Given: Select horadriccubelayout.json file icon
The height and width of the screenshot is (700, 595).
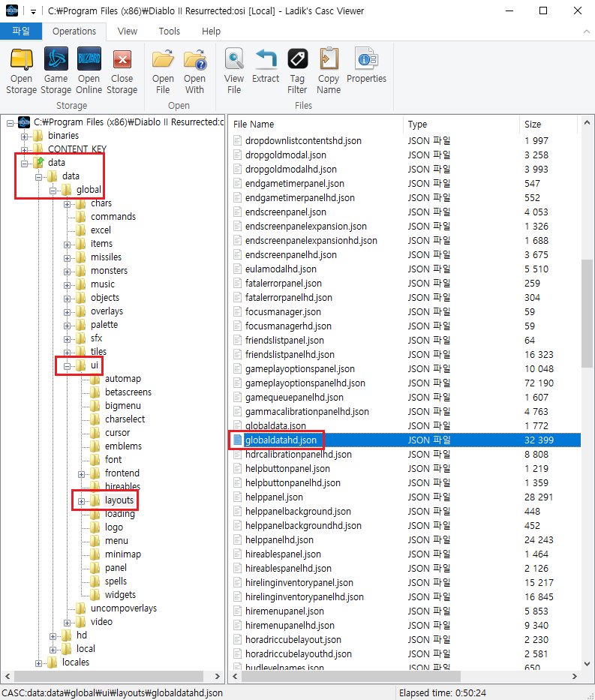Looking at the screenshot, I should point(237,640).
